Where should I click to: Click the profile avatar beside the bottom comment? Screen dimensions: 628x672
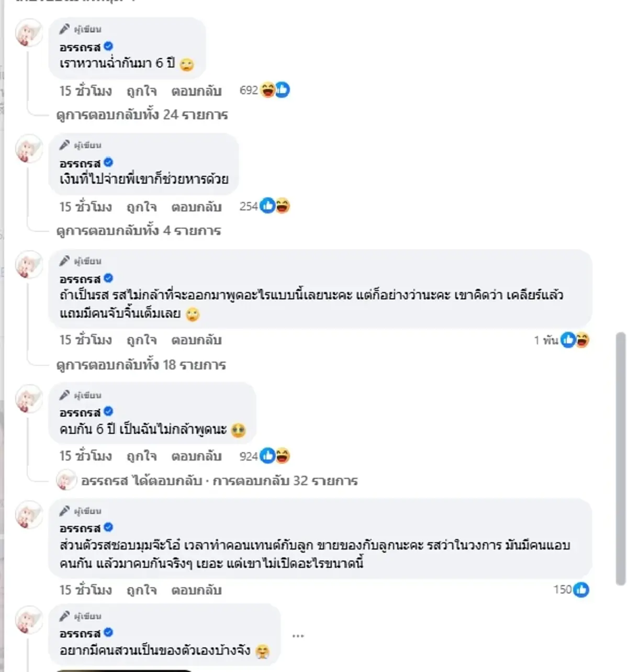tap(29, 620)
